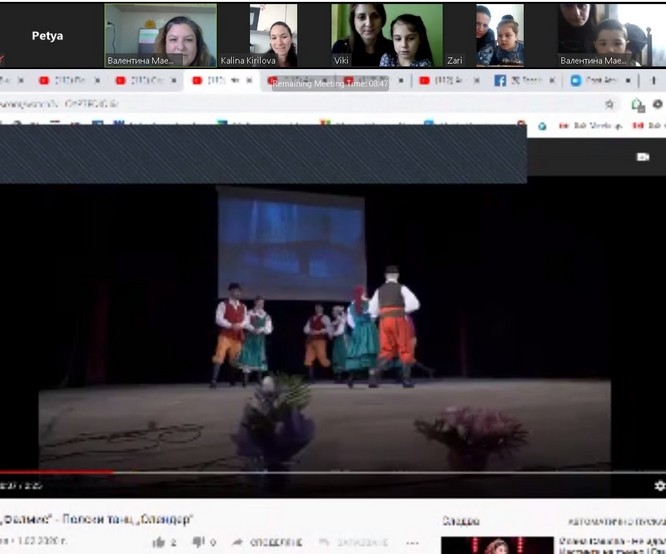666x554 pixels.
Task: Click the dislike thumbs-down icon
Action: [197, 542]
